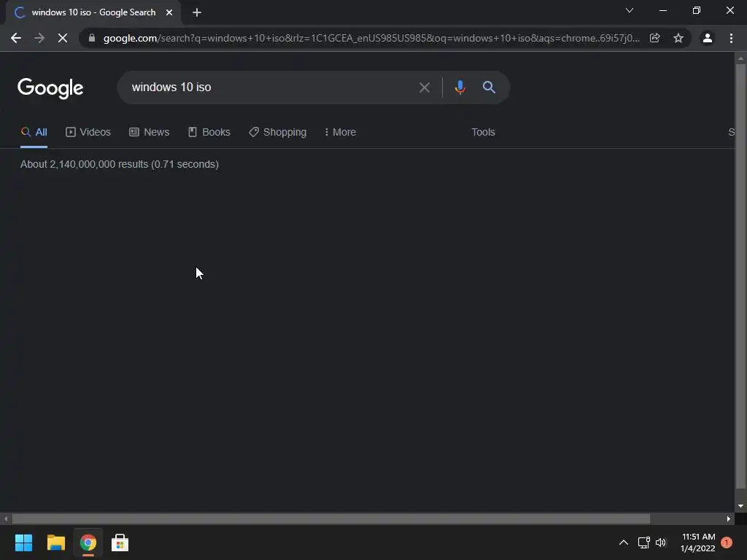Switch to Books results
The width and height of the screenshot is (747, 560).
pos(209,133)
